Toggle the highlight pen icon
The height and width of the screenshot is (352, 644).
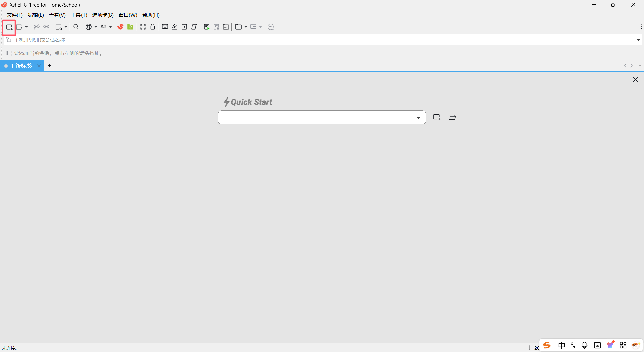[175, 27]
